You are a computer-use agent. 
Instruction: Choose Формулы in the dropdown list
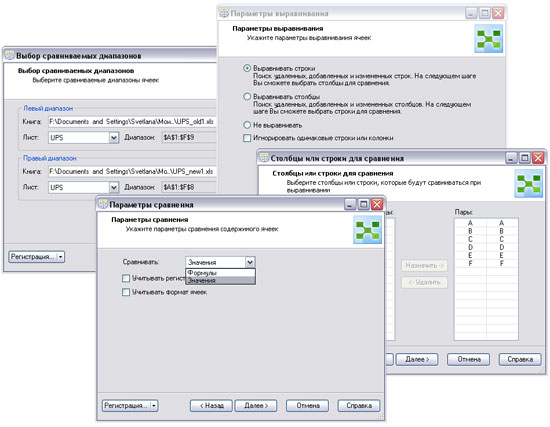point(220,273)
